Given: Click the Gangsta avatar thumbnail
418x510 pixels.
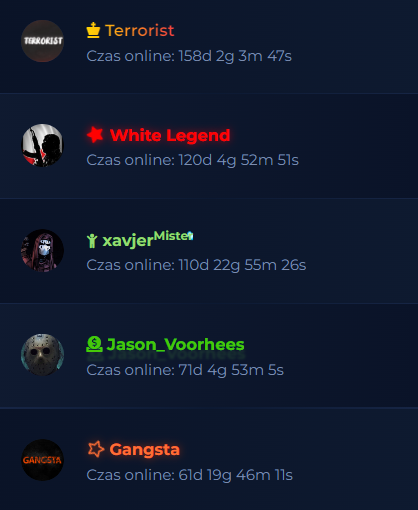Looking at the screenshot, I should point(42,460).
